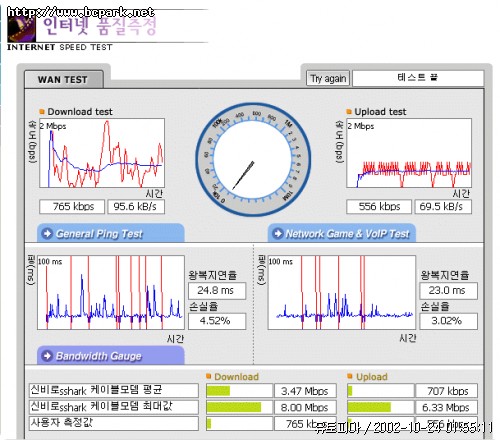Open the Network Game & VoIP Test header
The width and height of the screenshot is (500, 440).
click(342, 233)
